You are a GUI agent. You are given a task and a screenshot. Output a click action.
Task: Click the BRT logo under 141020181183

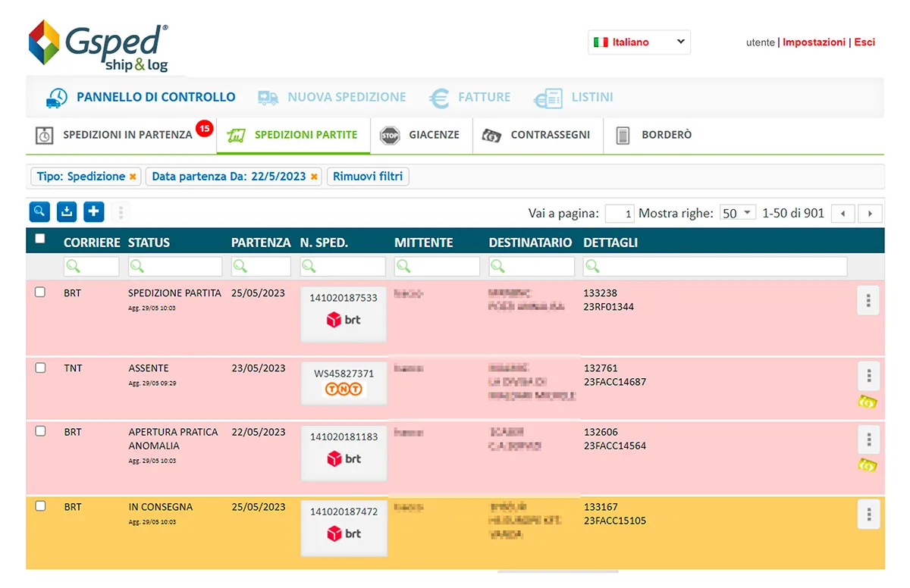point(344,459)
